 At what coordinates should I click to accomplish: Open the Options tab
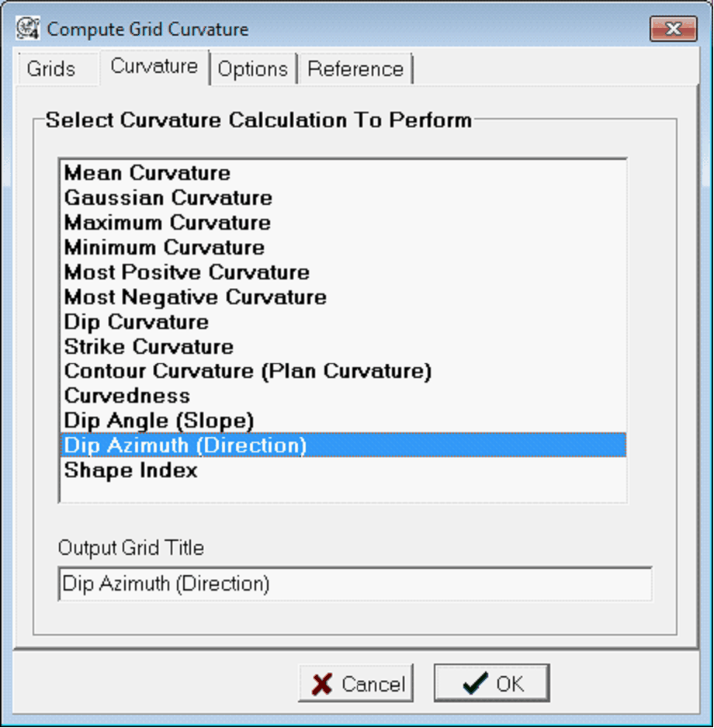pyautogui.click(x=253, y=69)
